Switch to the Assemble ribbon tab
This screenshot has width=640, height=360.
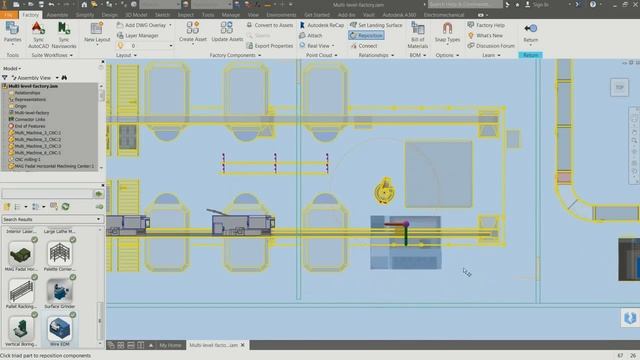click(57, 15)
